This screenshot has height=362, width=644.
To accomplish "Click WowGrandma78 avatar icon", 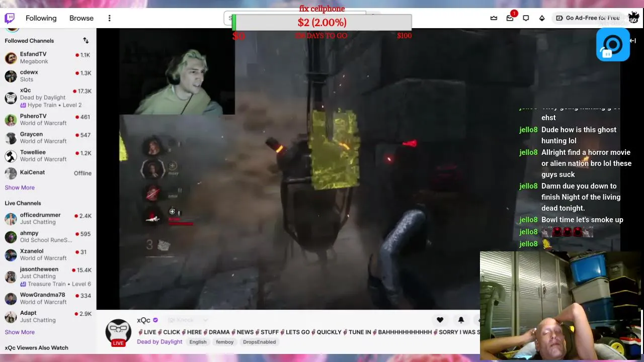I will [x=11, y=299].
